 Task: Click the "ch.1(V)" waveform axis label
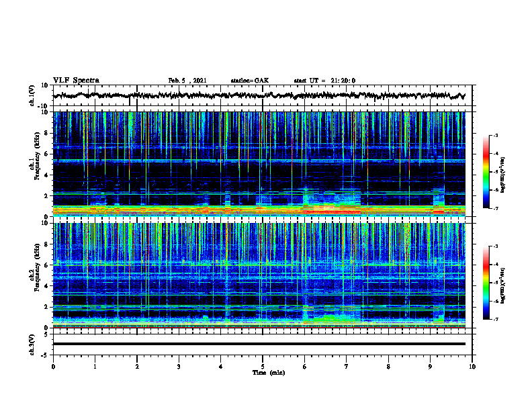coord(32,95)
